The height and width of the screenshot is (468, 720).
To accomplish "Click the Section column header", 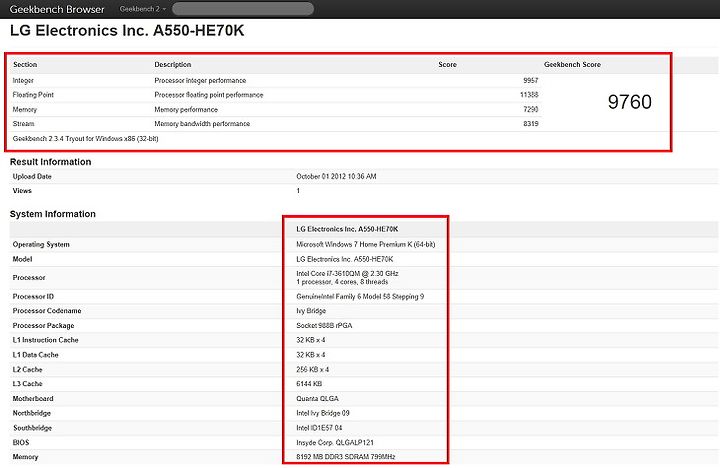I will (25, 65).
